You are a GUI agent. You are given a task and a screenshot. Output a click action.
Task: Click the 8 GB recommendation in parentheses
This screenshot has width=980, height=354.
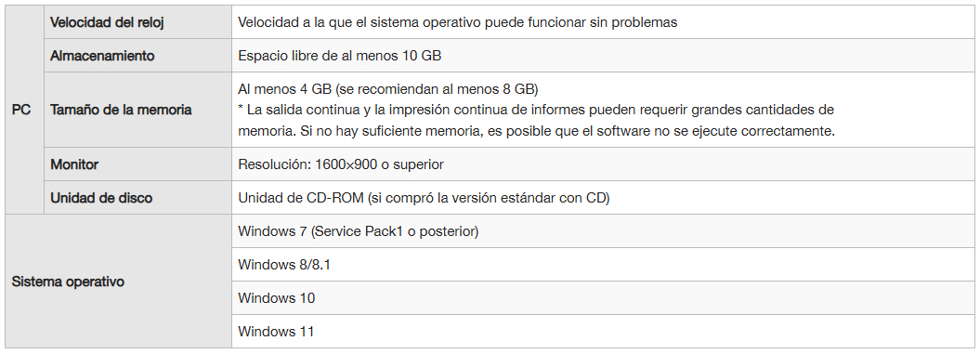pyautogui.click(x=437, y=88)
